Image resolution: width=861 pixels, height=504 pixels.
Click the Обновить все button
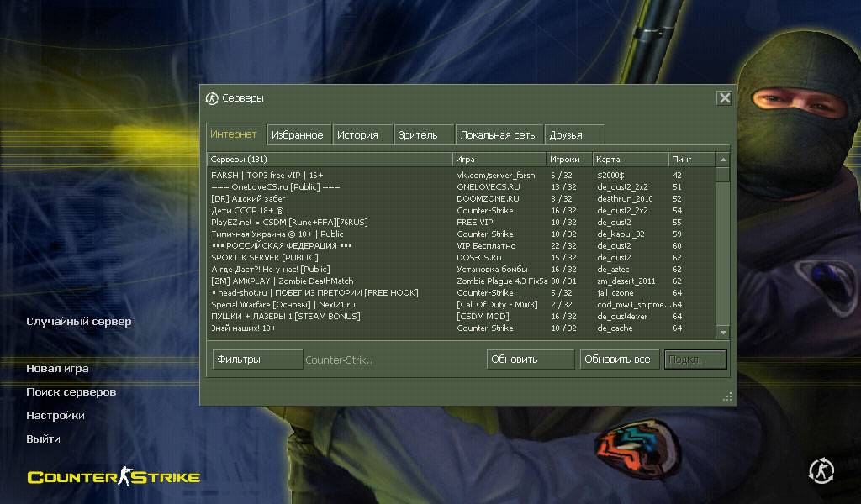tap(620, 360)
